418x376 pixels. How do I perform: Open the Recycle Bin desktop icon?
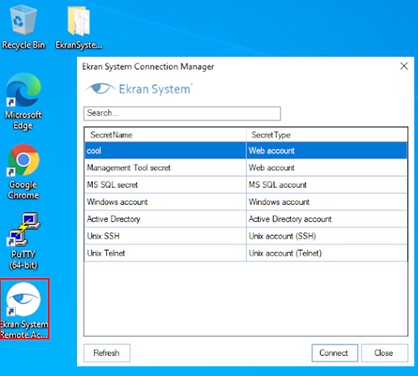23,27
